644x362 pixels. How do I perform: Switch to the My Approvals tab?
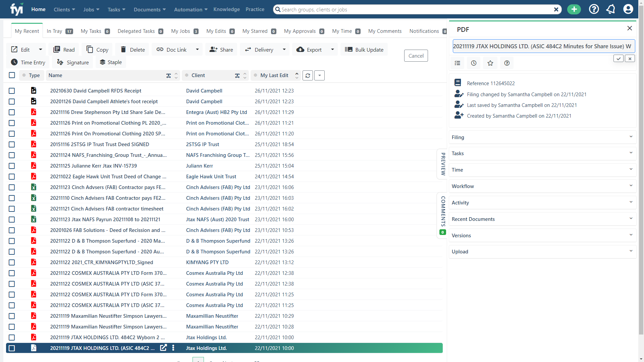tap(304, 31)
